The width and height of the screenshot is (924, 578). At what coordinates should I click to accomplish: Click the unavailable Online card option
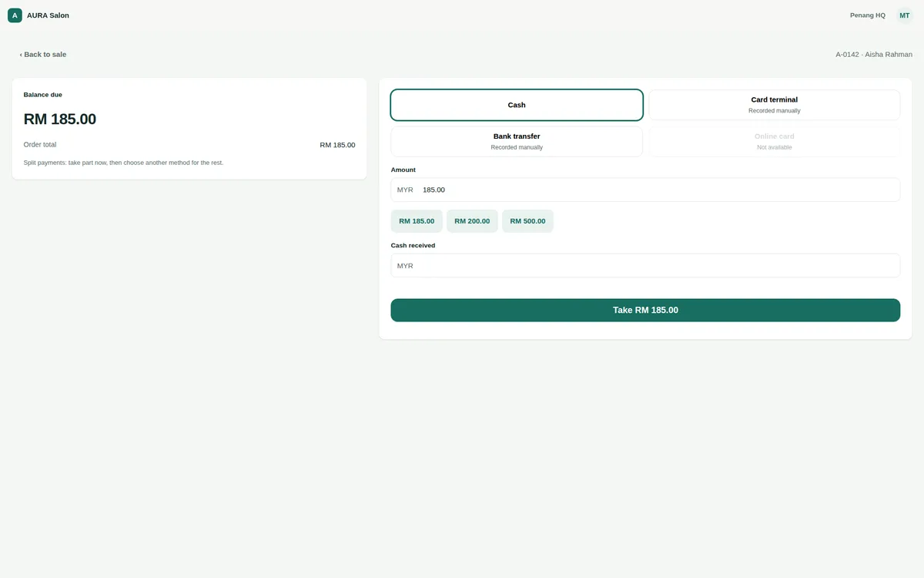(775, 142)
